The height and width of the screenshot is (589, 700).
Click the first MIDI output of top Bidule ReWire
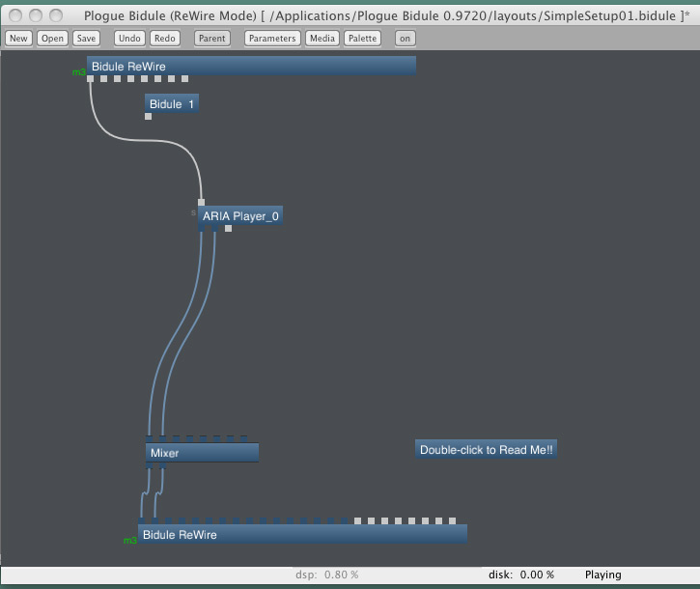90,78
